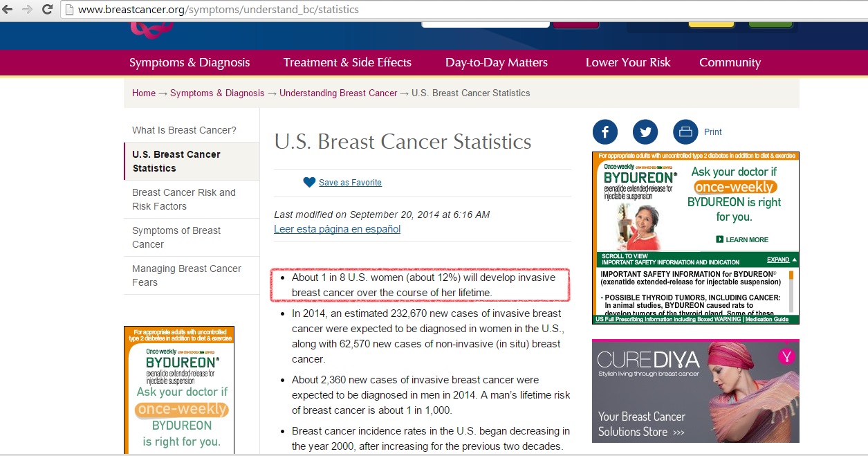Click the pink Y icon on CureDiva ad

786,356
